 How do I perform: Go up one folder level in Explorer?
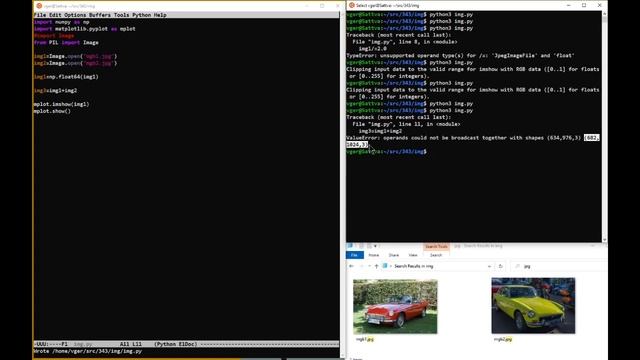click(x=376, y=266)
